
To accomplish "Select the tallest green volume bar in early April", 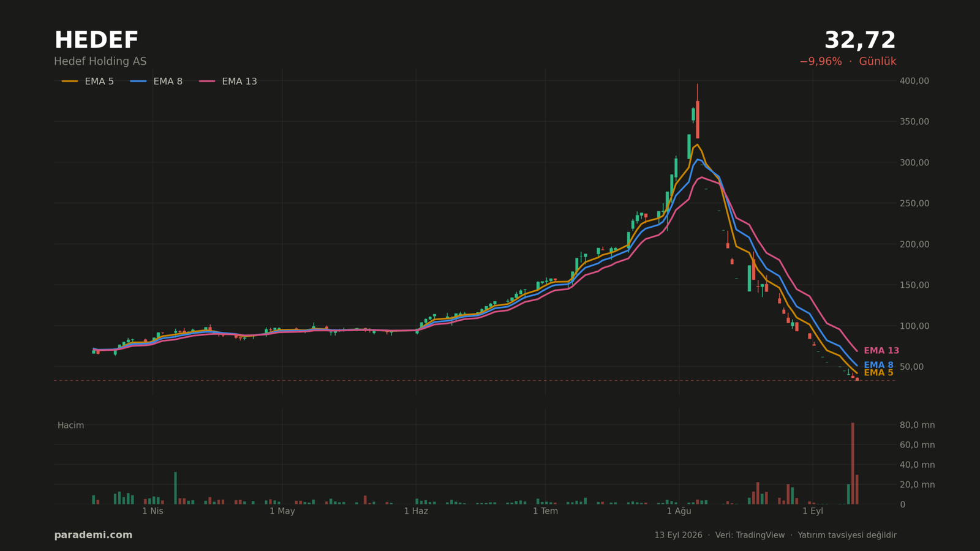I will tap(175, 488).
